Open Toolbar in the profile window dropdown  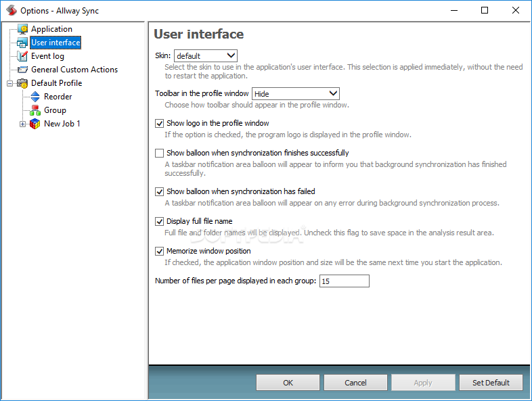[296, 93]
